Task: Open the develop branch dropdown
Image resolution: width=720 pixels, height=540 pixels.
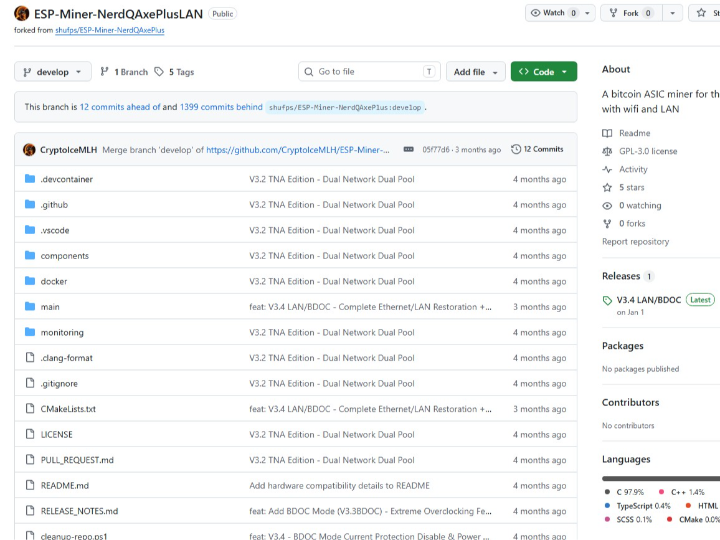Action: [53, 72]
